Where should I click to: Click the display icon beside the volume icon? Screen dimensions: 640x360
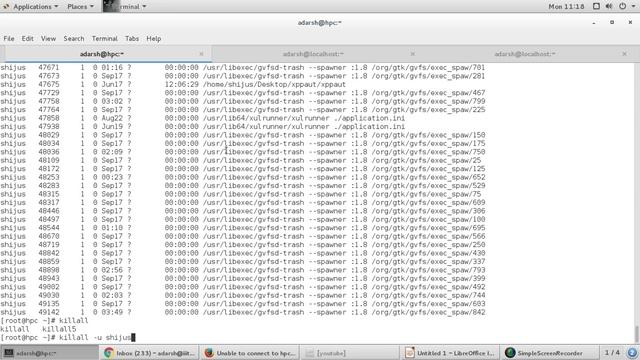pyautogui.click(x=596, y=7)
